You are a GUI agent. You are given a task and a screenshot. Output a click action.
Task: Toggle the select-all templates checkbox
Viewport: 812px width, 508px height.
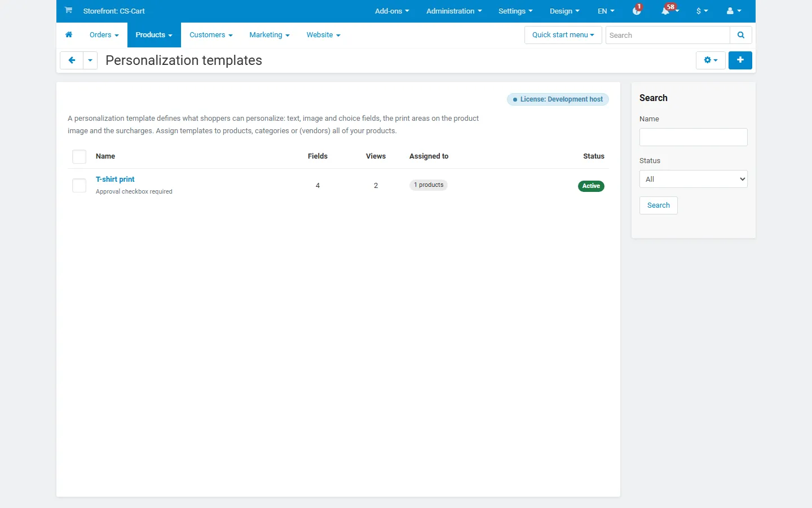(80, 156)
